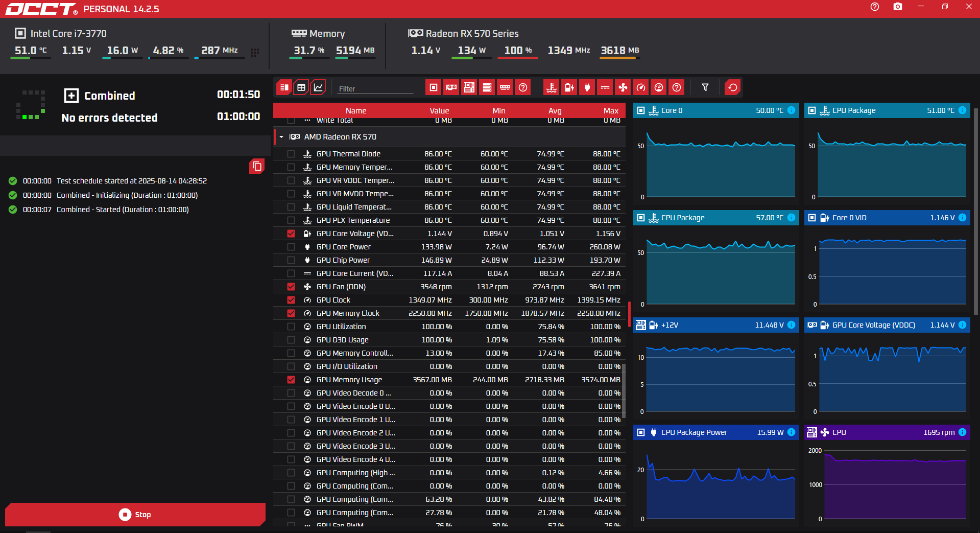Reset the min/max sensor statistics
The width and height of the screenshot is (980, 533).
733,87
